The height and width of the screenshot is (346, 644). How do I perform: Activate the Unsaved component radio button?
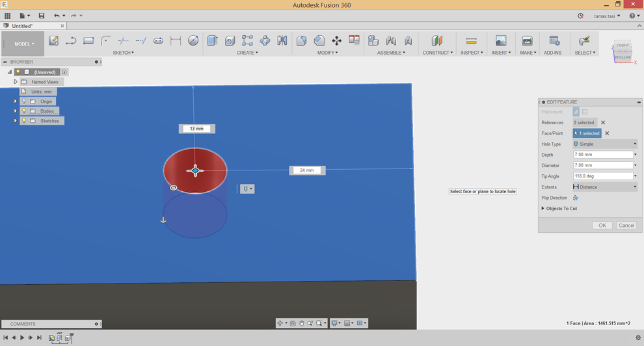coord(64,72)
